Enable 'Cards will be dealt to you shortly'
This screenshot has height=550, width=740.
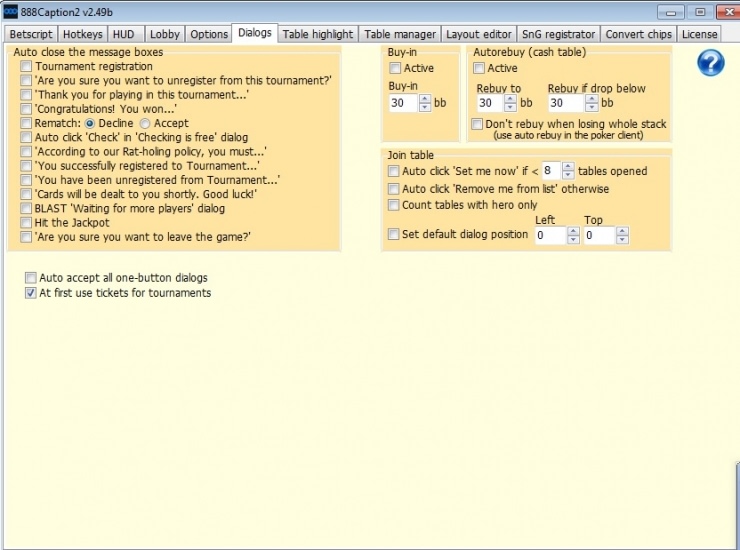click(x=26, y=194)
